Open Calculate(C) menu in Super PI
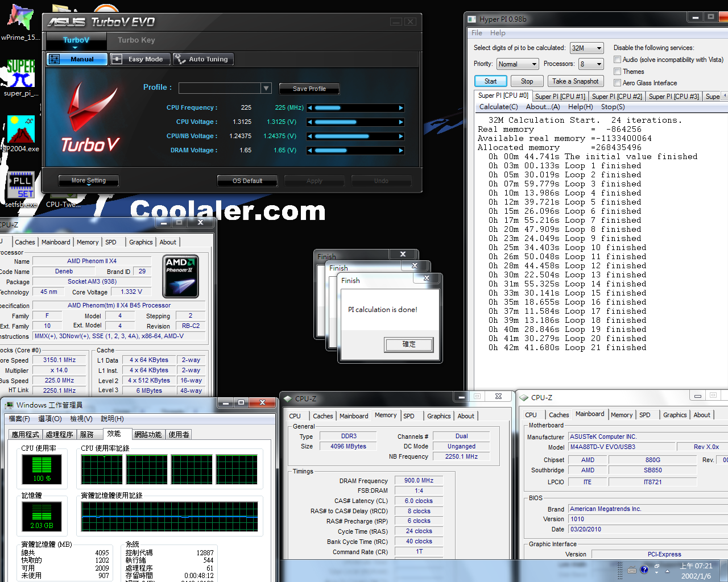This screenshot has width=728, height=582. 498,107
